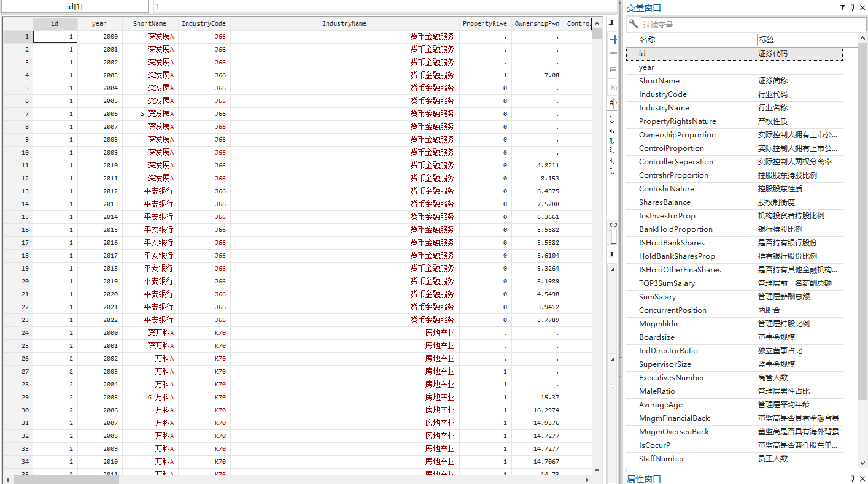Select the PropertyRi~e column header
This screenshot has width=868, height=484.
tap(485, 23)
